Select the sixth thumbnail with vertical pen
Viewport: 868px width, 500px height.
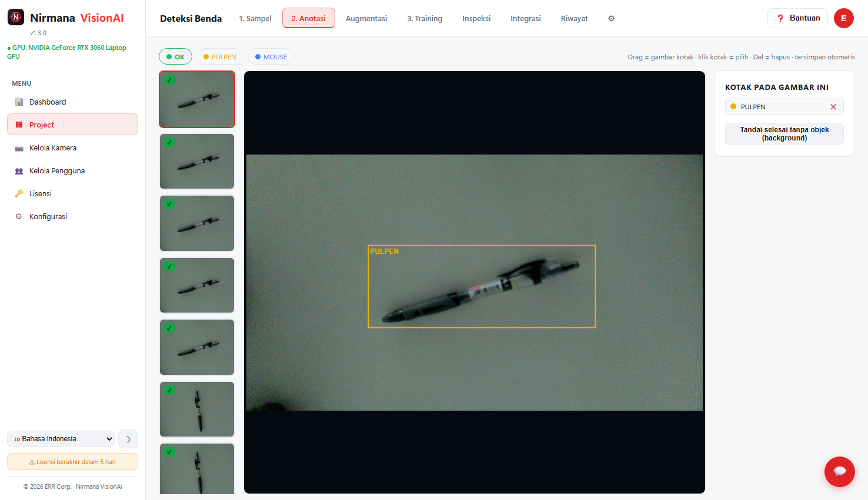pos(197,410)
